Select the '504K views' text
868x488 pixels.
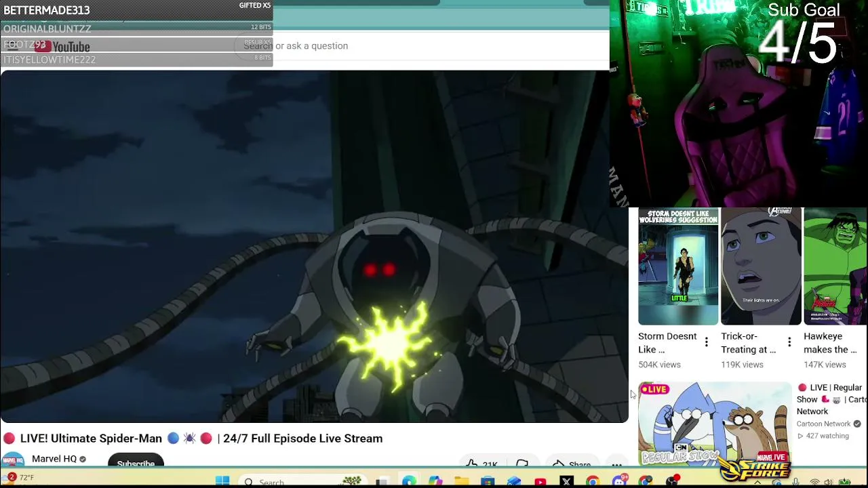pyautogui.click(x=659, y=365)
